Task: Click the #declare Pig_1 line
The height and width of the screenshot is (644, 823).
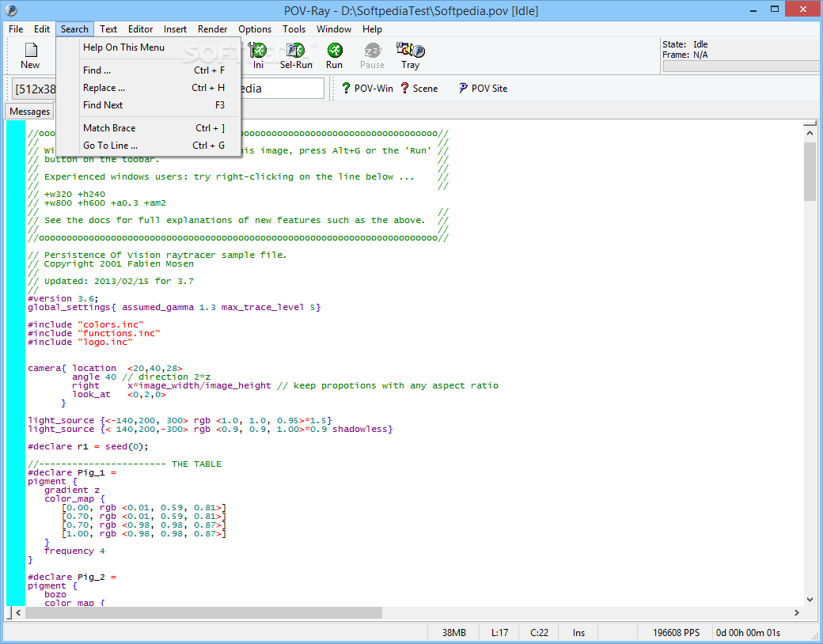Action: [72, 472]
